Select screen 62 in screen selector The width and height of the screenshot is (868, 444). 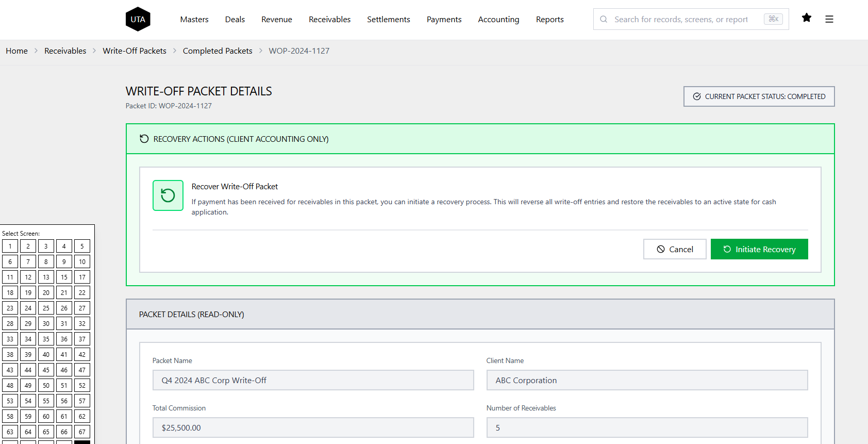coord(82,416)
